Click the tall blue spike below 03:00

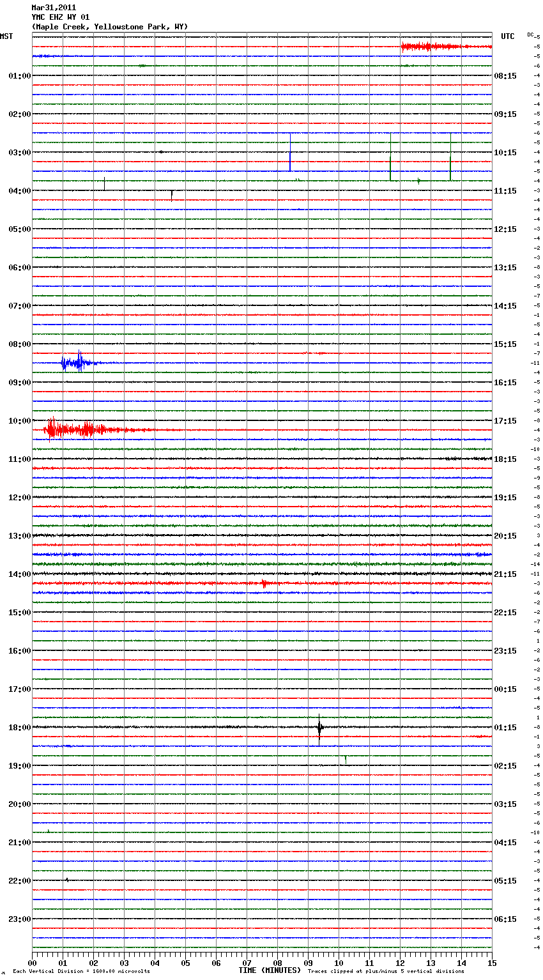pyautogui.click(x=290, y=152)
